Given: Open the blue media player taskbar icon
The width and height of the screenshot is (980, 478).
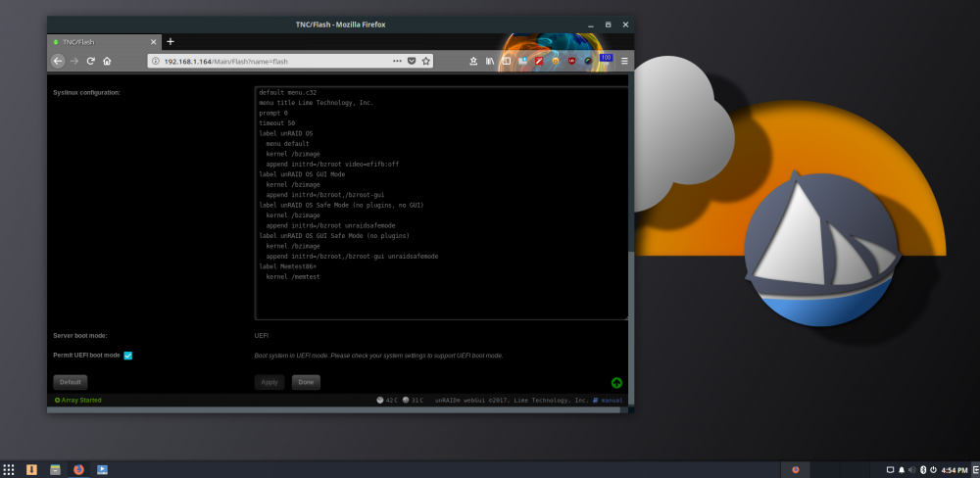Looking at the screenshot, I should [x=102, y=469].
